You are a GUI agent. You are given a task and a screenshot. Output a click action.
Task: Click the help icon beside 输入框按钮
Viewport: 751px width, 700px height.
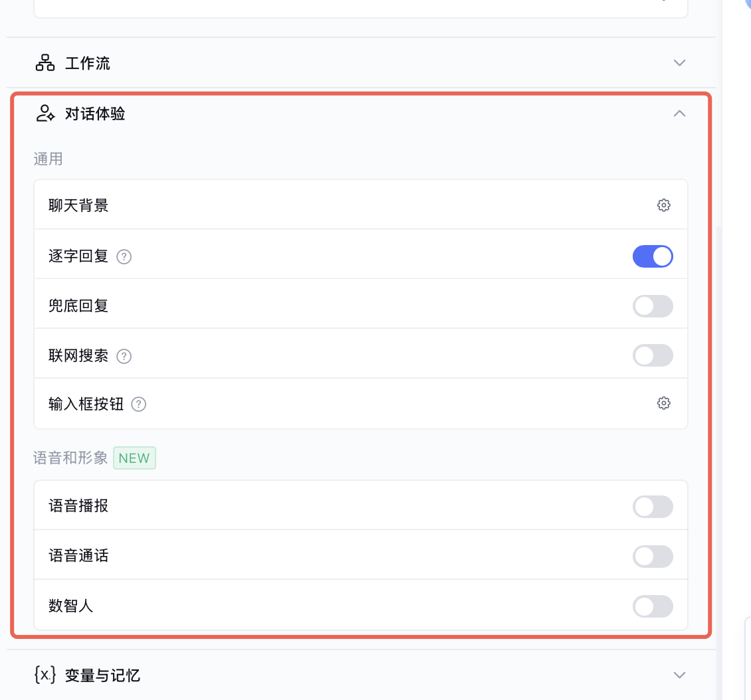pos(139,404)
